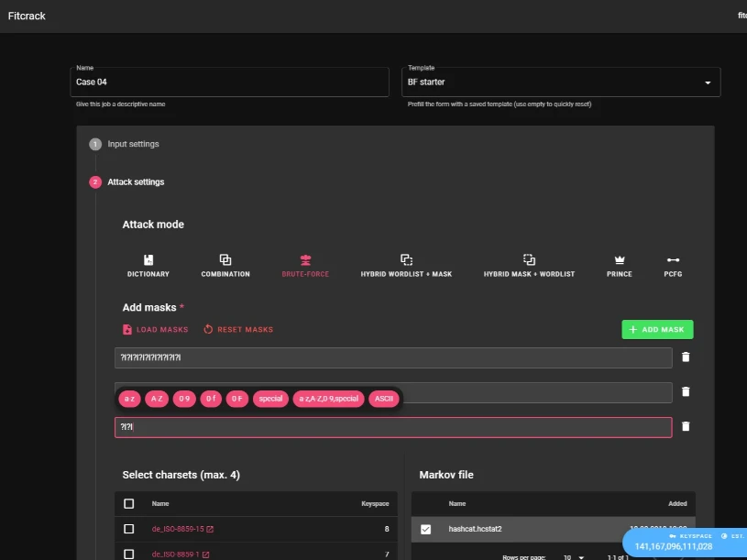Viewport: 747px width, 560px height.
Task: Delete the third mask with trash icon
Action: (x=686, y=426)
